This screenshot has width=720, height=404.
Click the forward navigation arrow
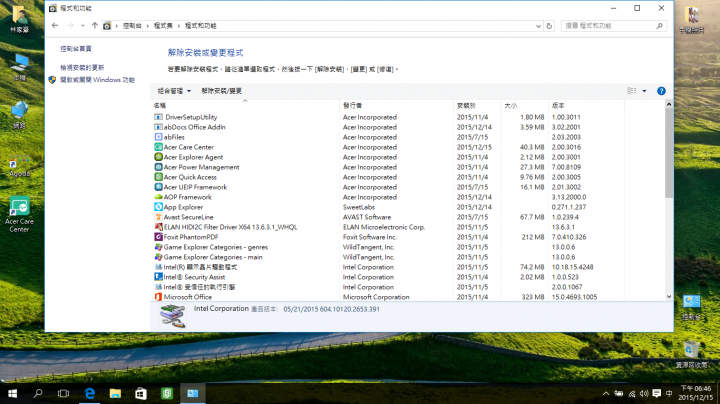pos(70,26)
